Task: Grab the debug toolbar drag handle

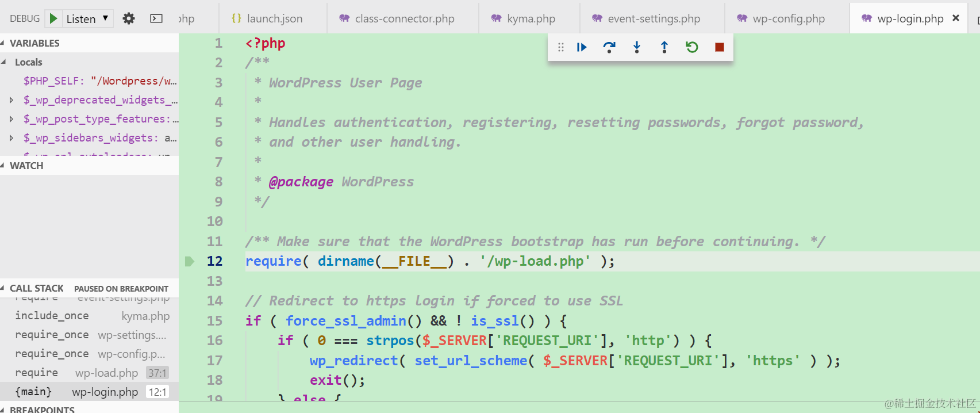Action: pyautogui.click(x=561, y=47)
